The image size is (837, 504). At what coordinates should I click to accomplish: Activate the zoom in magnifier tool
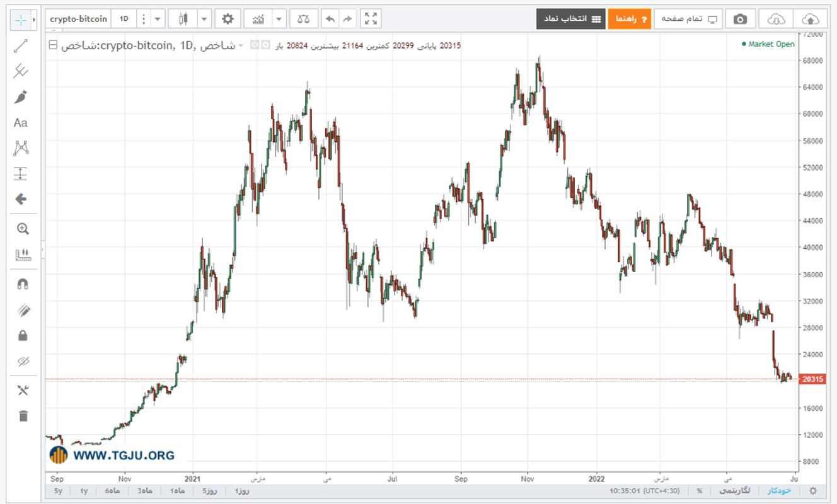(23, 229)
